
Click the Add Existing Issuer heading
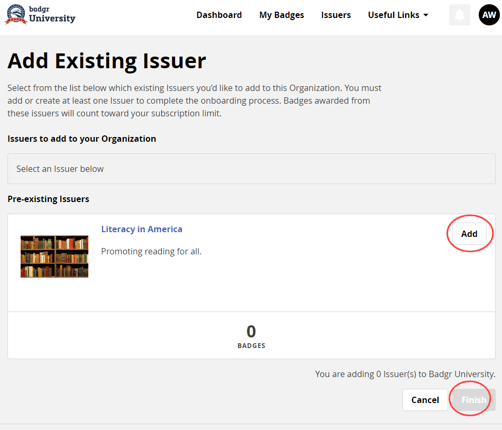(x=107, y=61)
